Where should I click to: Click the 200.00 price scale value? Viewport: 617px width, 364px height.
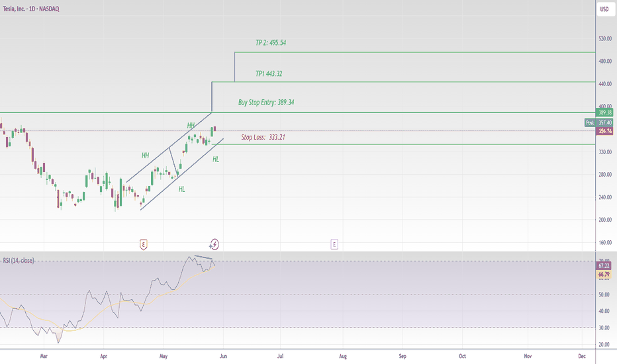click(605, 220)
